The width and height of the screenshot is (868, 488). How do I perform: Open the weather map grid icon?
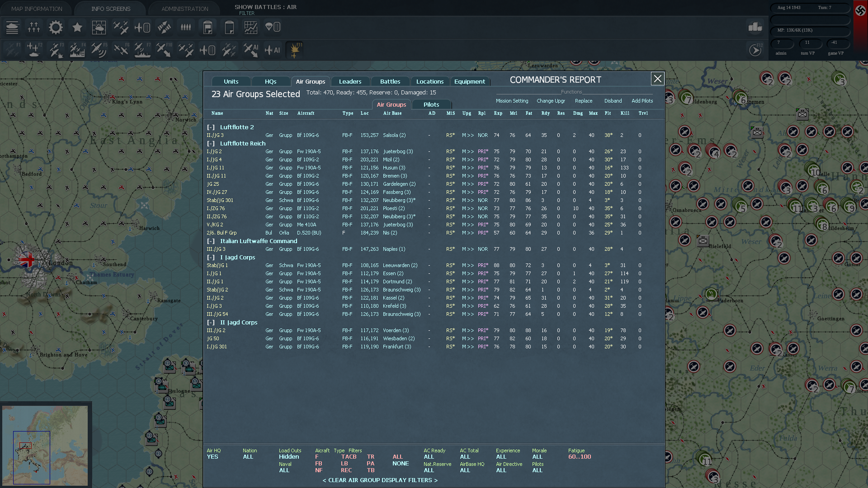[99, 28]
